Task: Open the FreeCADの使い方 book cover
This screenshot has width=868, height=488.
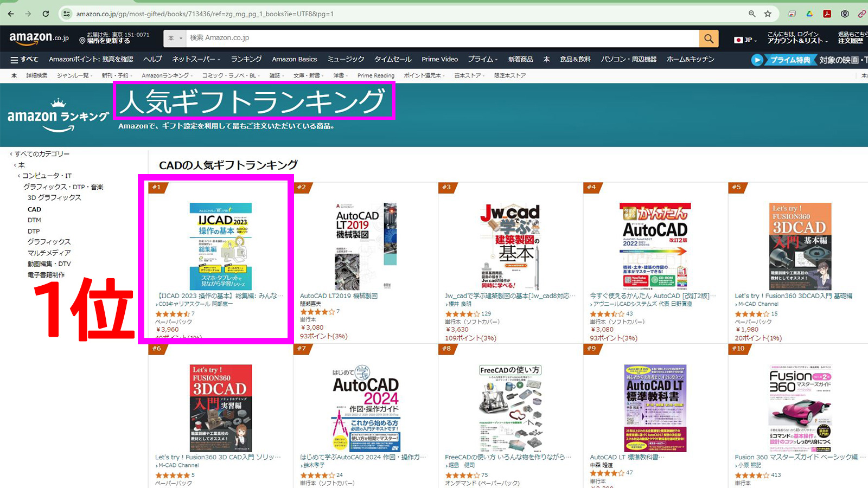Action: 510,408
